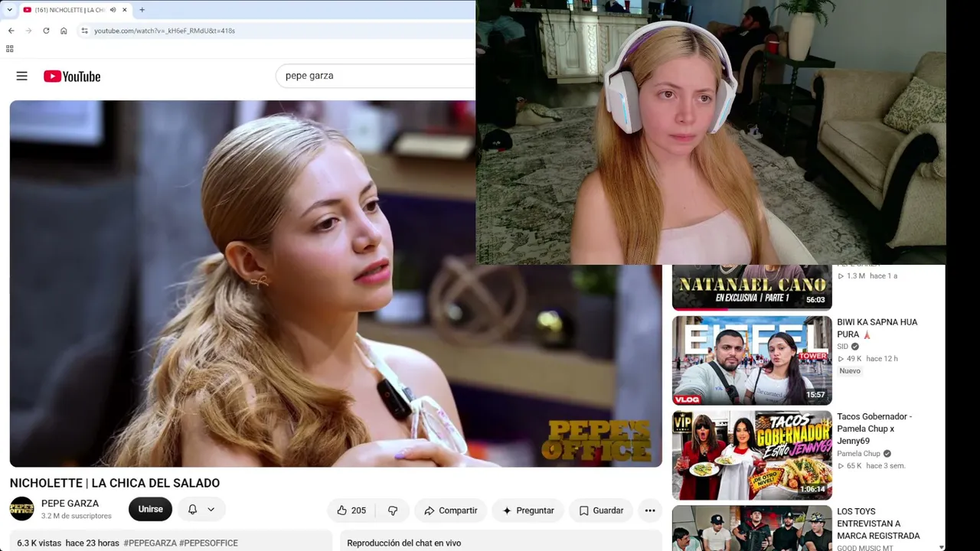The width and height of the screenshot is (980, 551).
Task: Open the LOS TOYS video thumbnail
Action: tap(752, 528)
